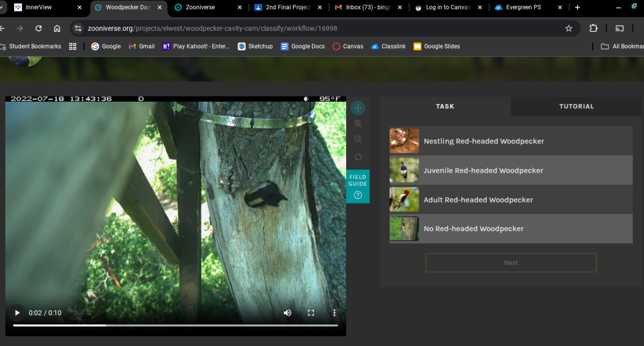The height and width of the screenshot is (346, 644).
Task: Click the Next button
Action: click(x=511, y=262)
